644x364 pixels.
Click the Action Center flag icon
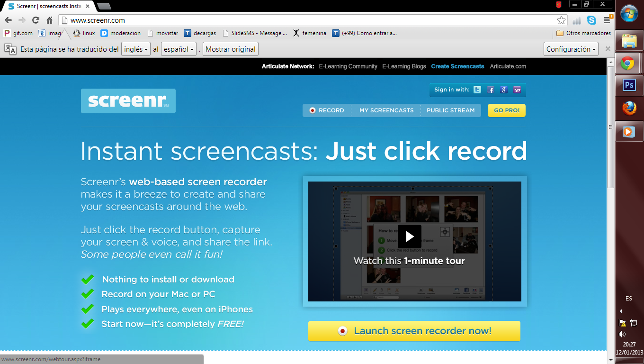[x=622, y=323]
